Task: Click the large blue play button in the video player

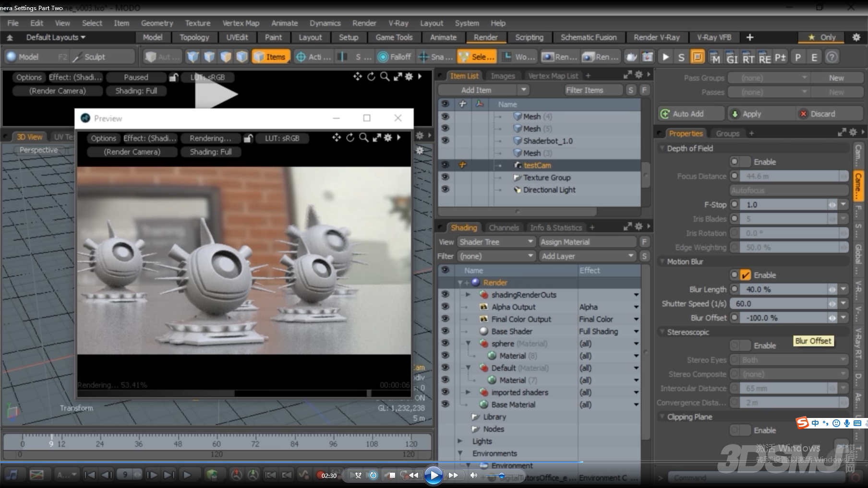Action: [433, 475]
